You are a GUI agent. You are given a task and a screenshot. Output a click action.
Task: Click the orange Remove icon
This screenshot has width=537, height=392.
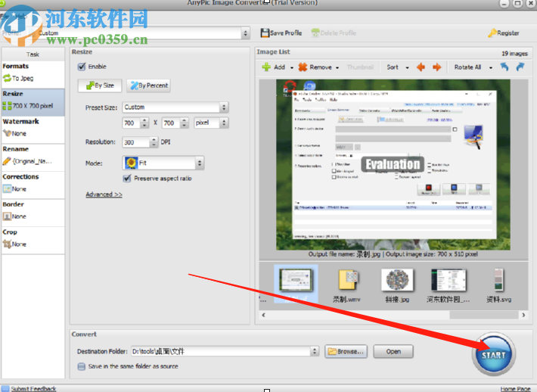click(x=303, y=67)
